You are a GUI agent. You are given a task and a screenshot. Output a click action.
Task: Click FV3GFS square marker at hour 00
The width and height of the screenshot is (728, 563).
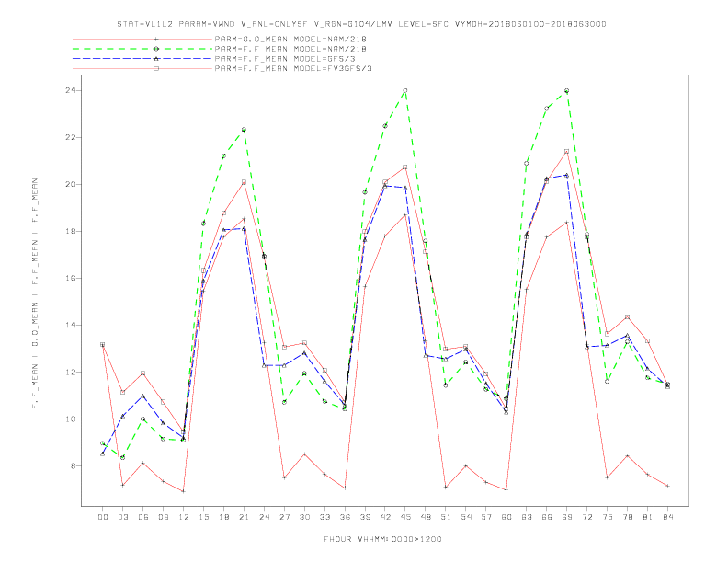tap(103, 345)
